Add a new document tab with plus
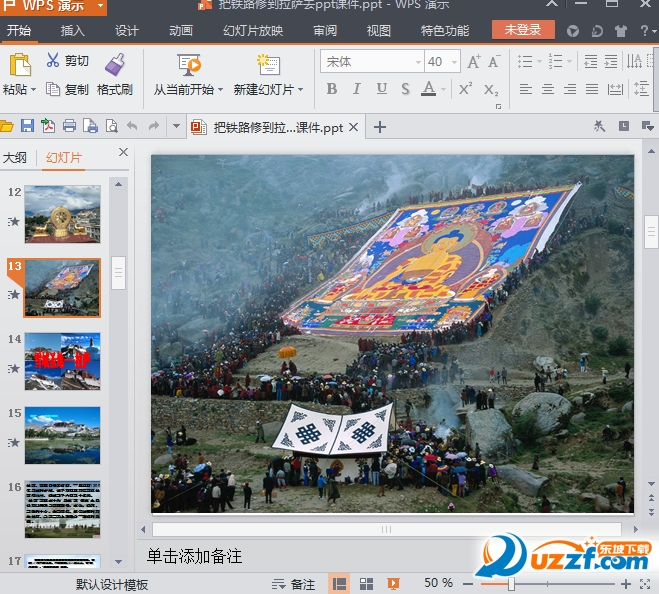Viewport: 659px width, 594px height. [380, 127]
